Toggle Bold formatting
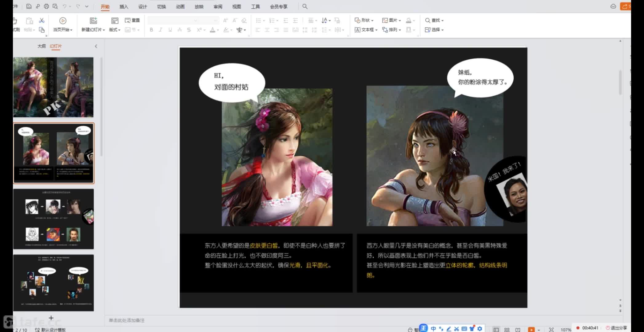 (151, 30)
